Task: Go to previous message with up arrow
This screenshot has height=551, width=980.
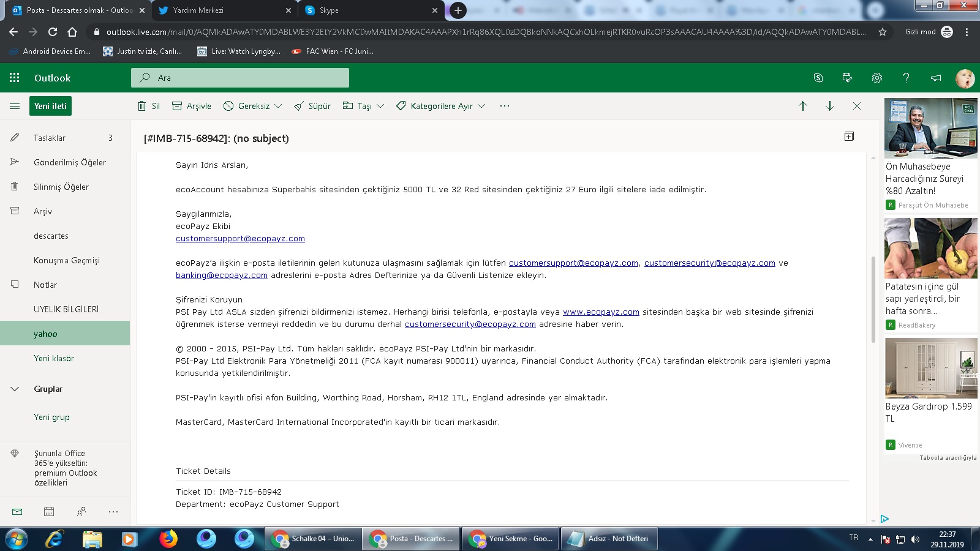Action: 802,106
